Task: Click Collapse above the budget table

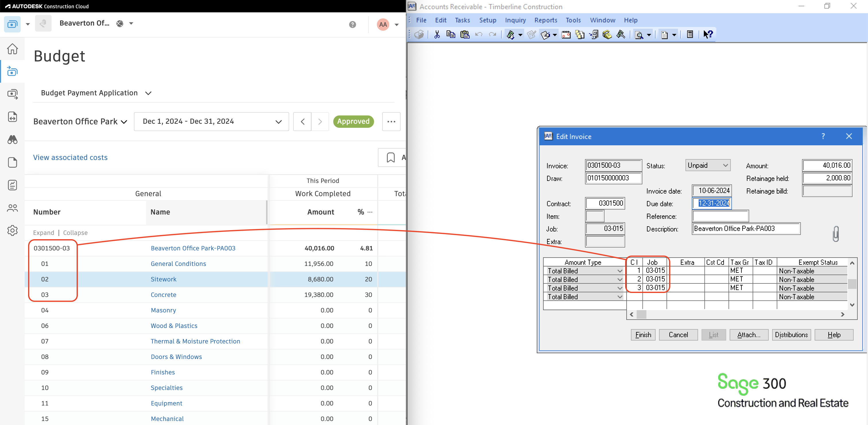Action: (x=75, y=233)
